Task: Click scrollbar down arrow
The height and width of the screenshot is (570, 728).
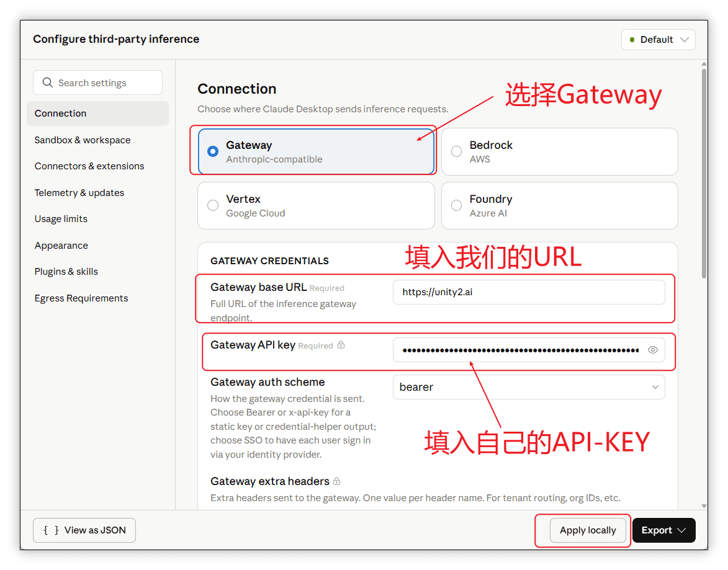Action: pyautogui.click(x=704, y=506)
